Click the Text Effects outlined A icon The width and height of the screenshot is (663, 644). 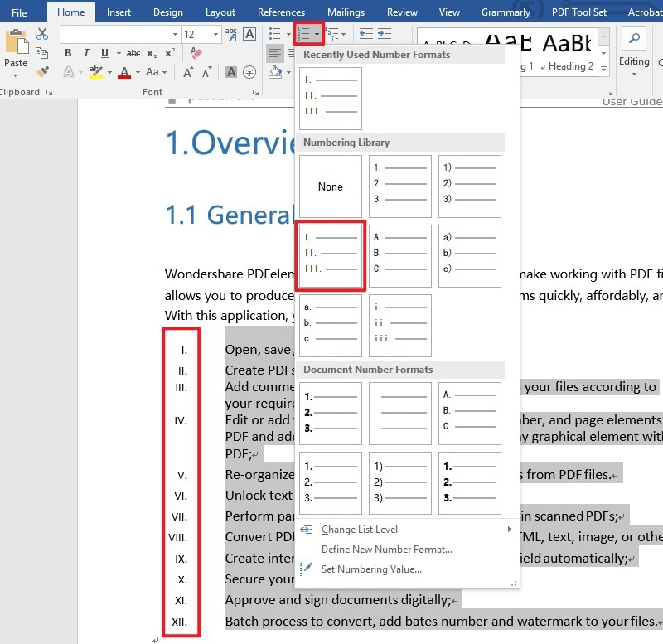point(69,72)
